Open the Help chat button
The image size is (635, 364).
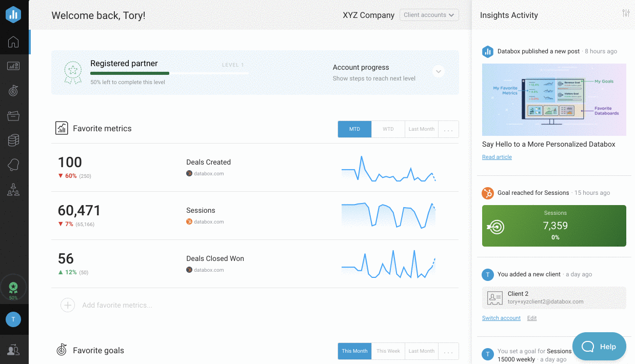pos(599,347)
